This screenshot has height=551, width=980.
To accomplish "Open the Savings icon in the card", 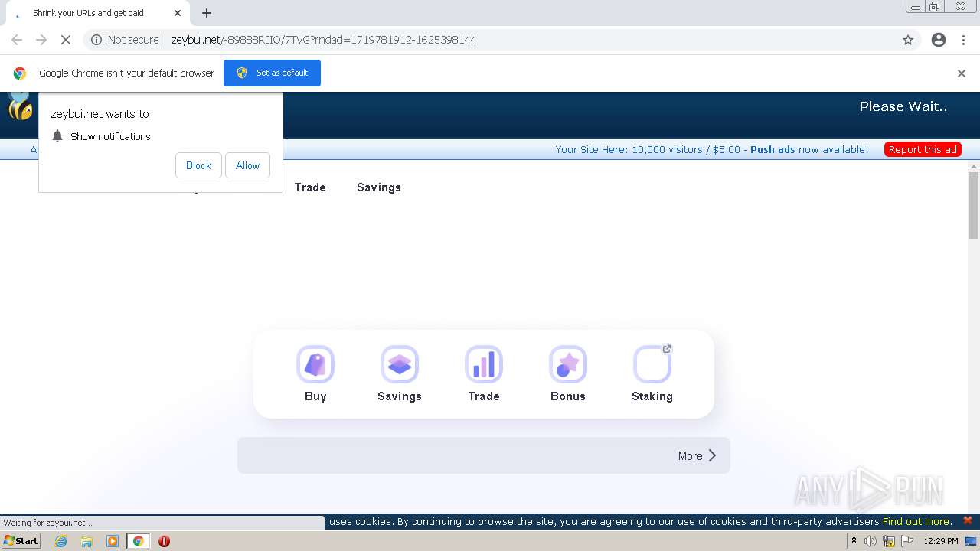I will click(x=400, y=364).
